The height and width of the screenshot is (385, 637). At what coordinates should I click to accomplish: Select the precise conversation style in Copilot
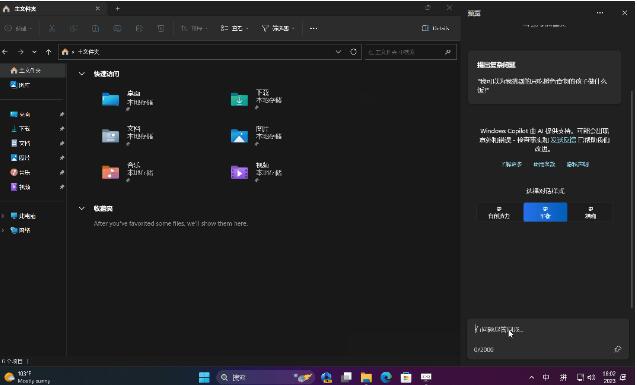[590, 212]
